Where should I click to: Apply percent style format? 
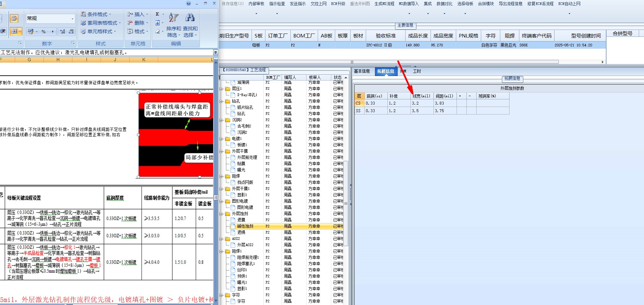43,32
